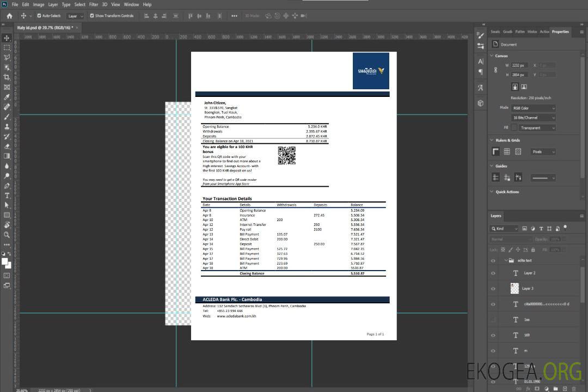Open the 3D panel cube icon
588x392 pixels.
[480, 103]
